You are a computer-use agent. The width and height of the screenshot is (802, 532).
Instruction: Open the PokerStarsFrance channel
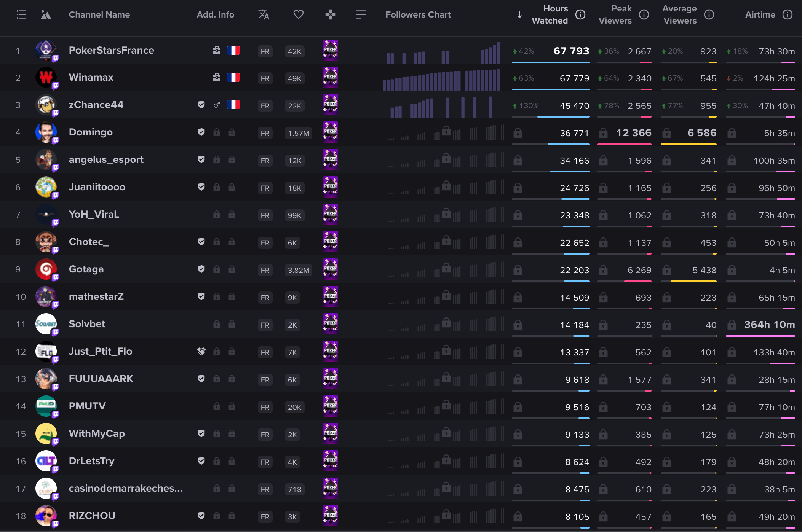(x=111, y=50)
